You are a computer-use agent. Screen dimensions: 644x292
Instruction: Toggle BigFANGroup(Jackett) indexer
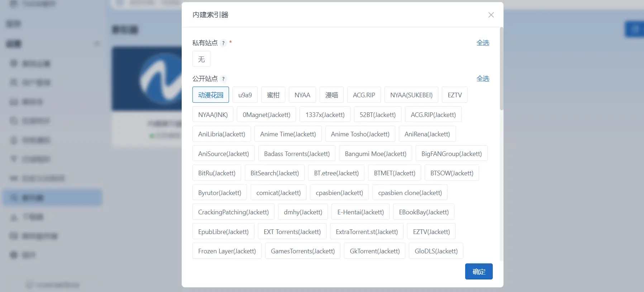(452, 154)
